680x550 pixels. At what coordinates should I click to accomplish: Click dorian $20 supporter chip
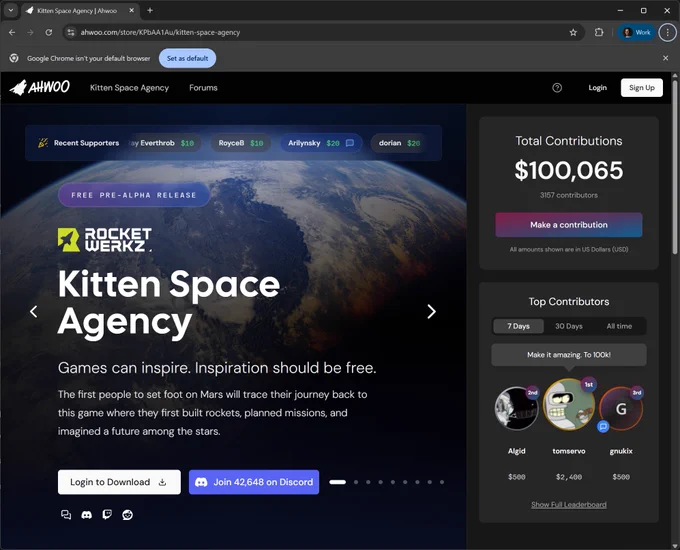pyautogui.click(x=399, y=143)
